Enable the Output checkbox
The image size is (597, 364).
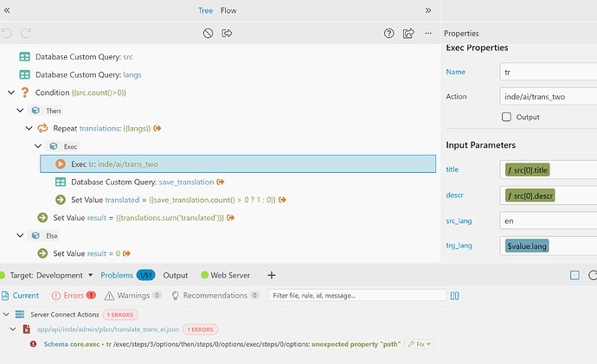click(506, 117)
